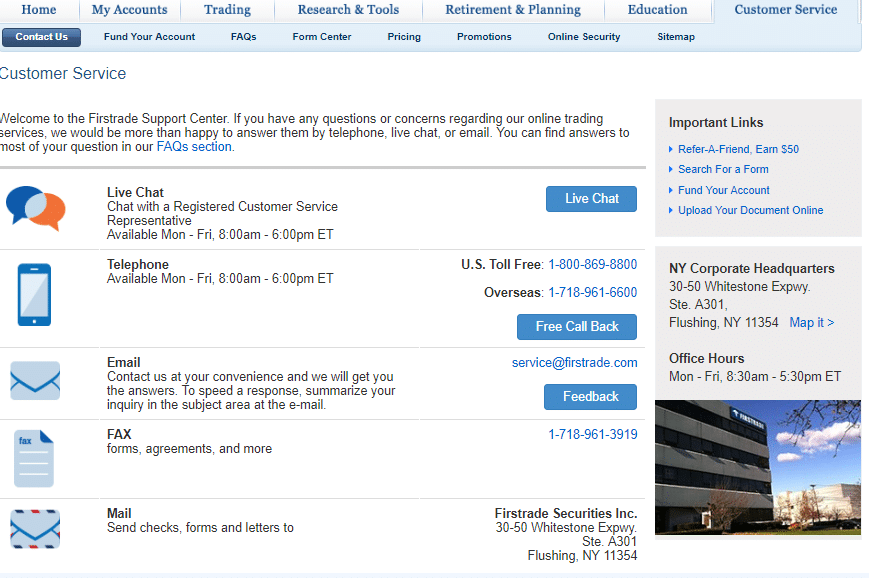Click the Customer Service page heading
Image resolution: width=869 pixels, height=578 pixels.
tap(63, 74)
